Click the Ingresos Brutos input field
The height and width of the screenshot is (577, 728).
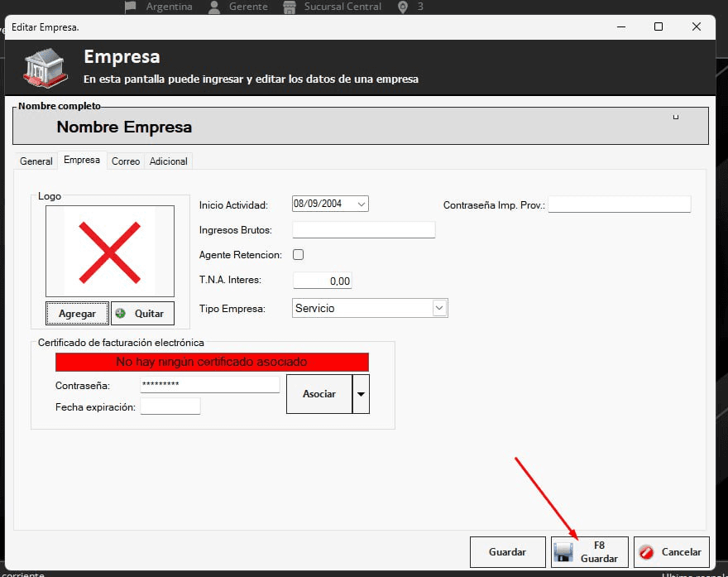[x=364, y=230]
